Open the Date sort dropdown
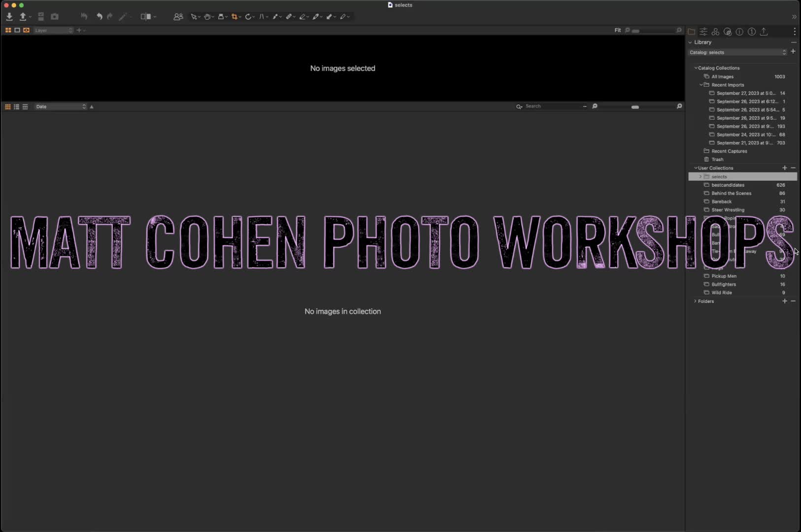801x532 pixels. (61, 106)
